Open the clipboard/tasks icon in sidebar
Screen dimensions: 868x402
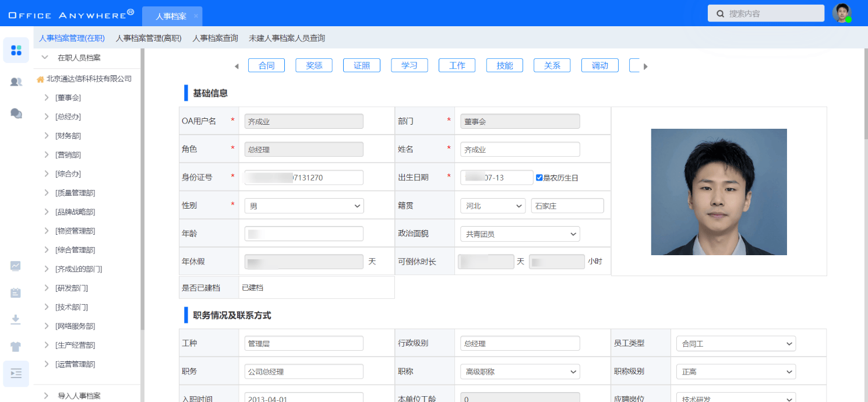pyautogui.click(x=16, y=292)
